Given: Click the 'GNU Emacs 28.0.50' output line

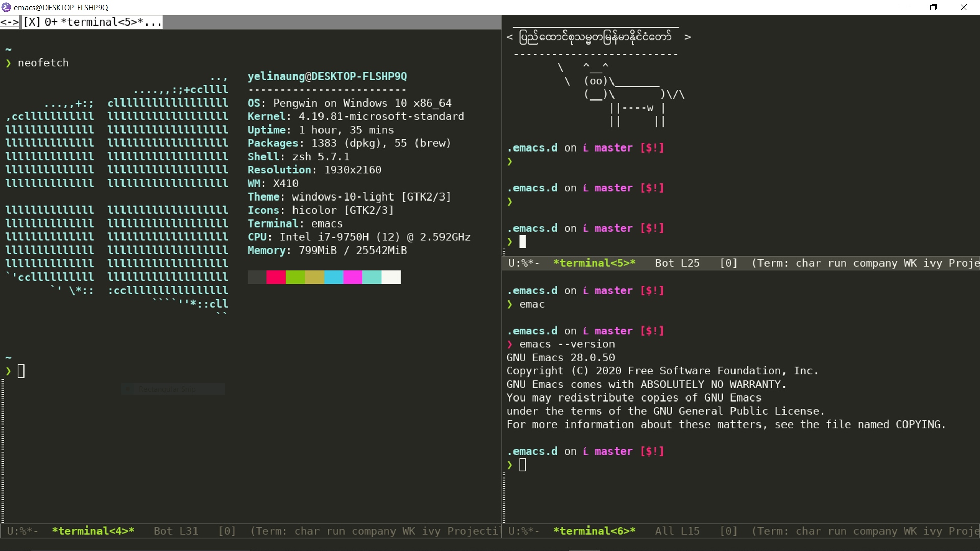Looking at the screenshot, I should (x=561, y=358).
